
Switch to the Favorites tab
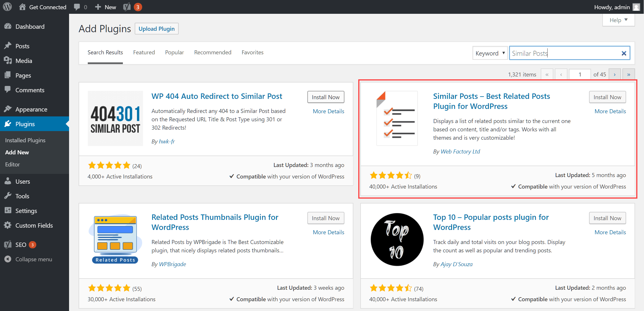(252, 52)
